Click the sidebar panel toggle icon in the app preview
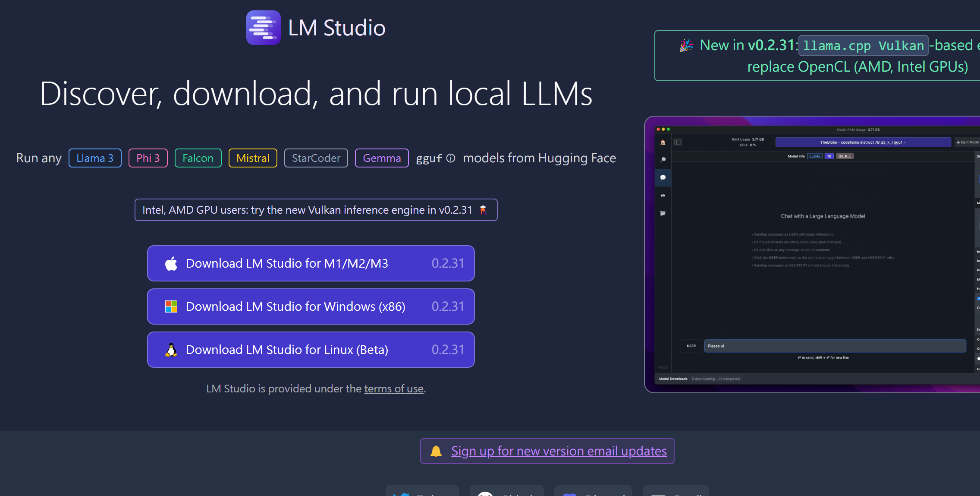The width and height of the screenshot is (980, 496). click(678, 142)
